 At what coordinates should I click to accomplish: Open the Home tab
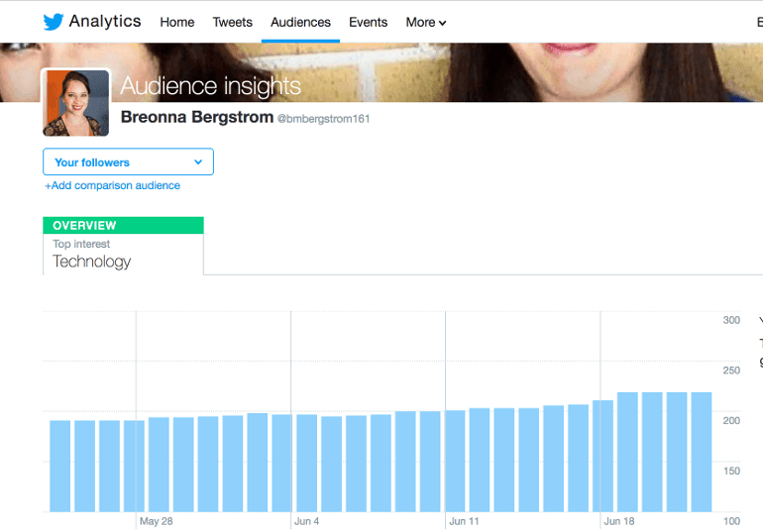177,23
